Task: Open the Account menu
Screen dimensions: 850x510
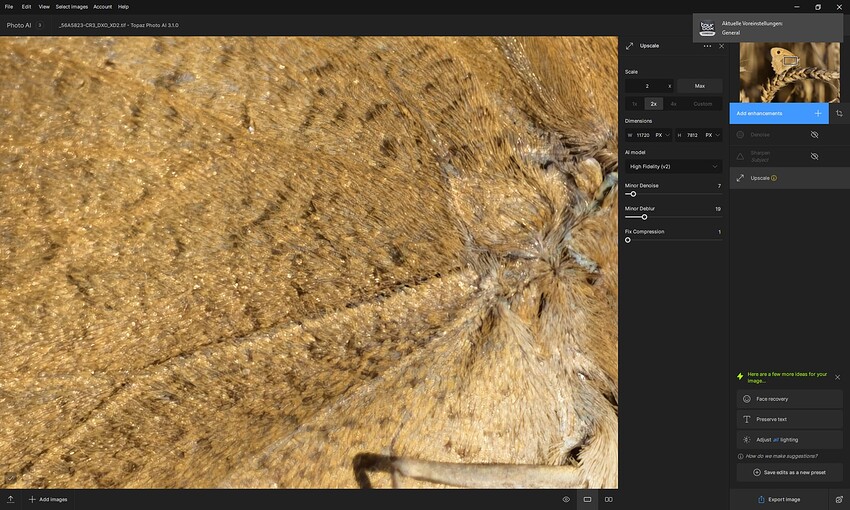Action: coord(102,7)
